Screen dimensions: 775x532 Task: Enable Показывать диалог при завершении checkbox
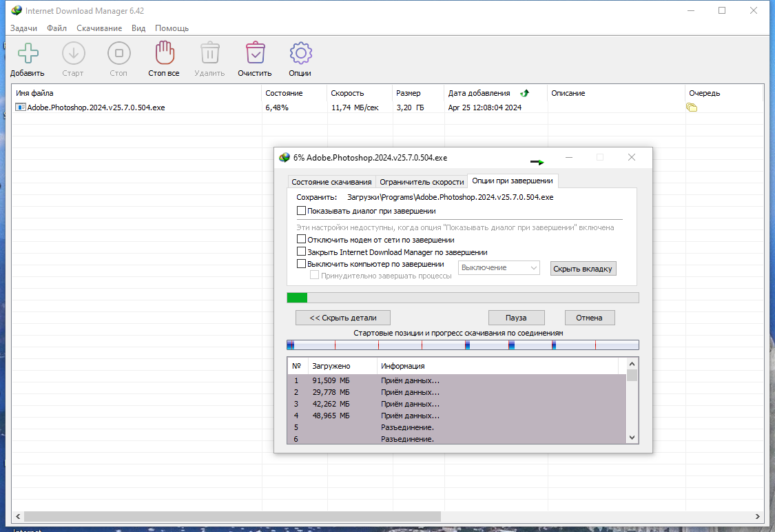pos(301,211)
